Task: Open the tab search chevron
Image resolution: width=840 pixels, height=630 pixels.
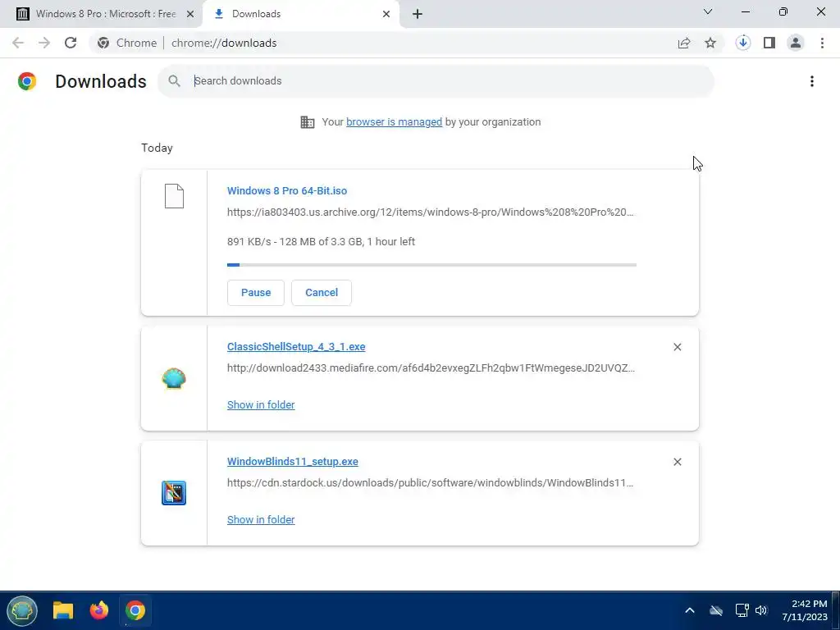Action: point(708,11)
